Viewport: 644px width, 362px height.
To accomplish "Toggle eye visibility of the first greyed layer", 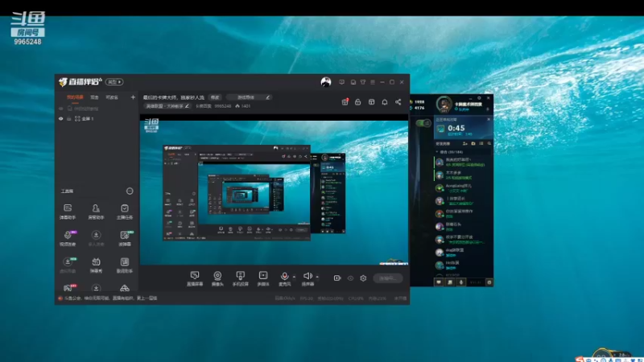I will pyautogui.click(x=61, y=109).
